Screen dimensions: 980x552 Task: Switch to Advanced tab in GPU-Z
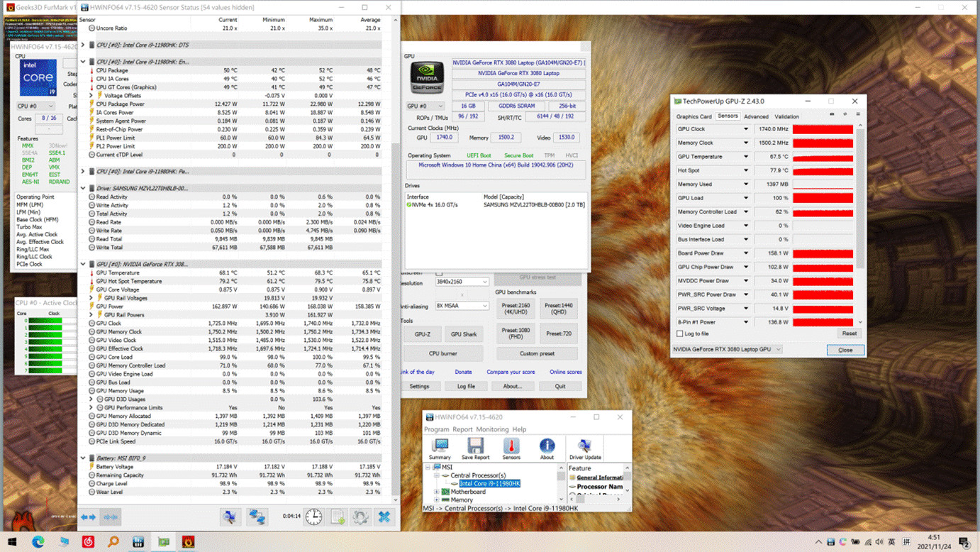pyautogui.click(x=756, y=116)
